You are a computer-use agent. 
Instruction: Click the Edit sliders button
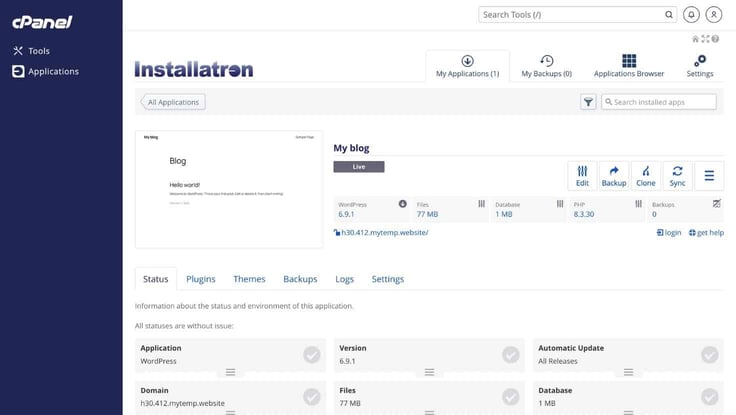(582, 176)
